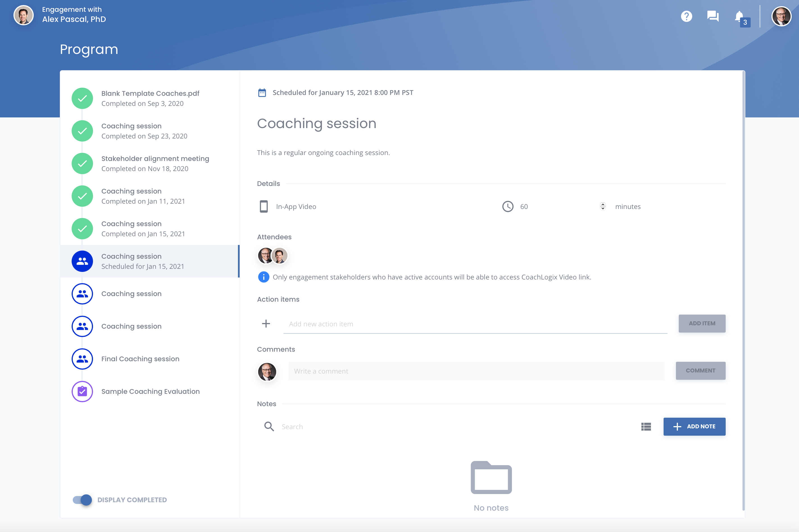
Task: Click the blue info icon about stakeholders
Action: (263, 277)
